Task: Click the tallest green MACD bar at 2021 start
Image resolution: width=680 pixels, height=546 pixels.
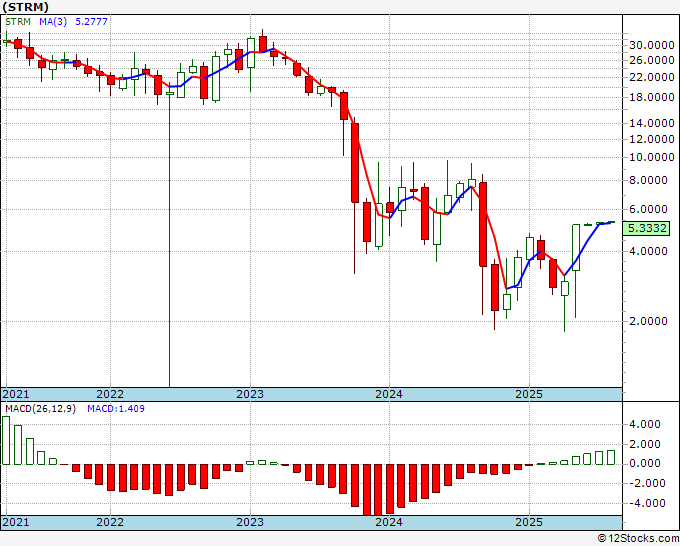Action: 6,440
